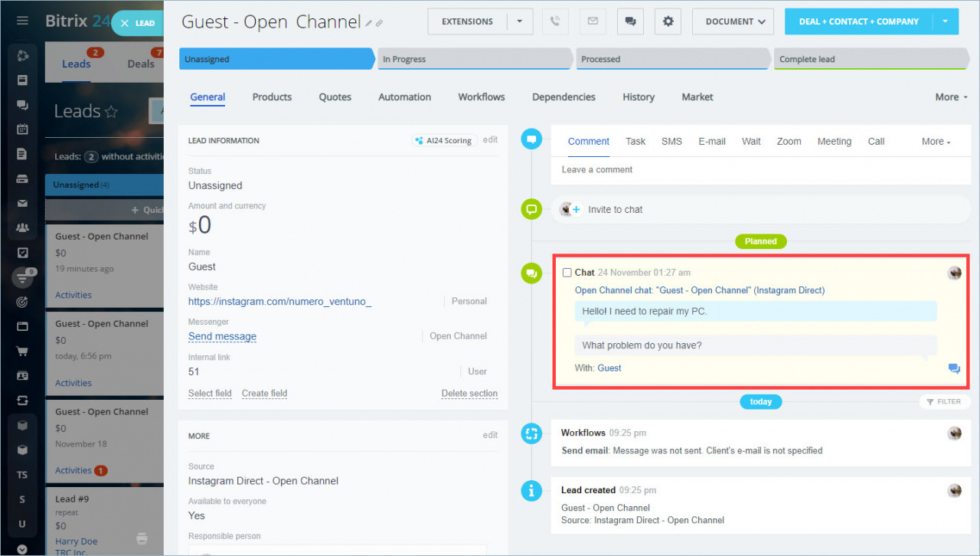
Task: Switch to the Products tab
Action: 272,97
